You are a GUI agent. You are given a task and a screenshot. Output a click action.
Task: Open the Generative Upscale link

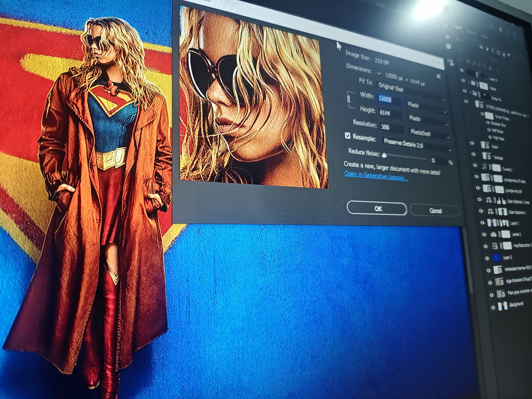[376, 176]
